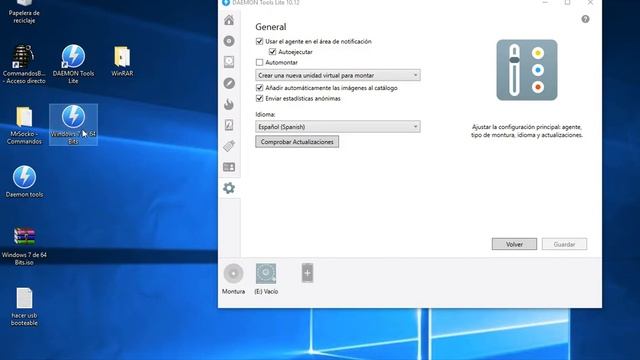Open the image editor pencil icon
This screenshot has width=640, height=360.
pos(229,83)
